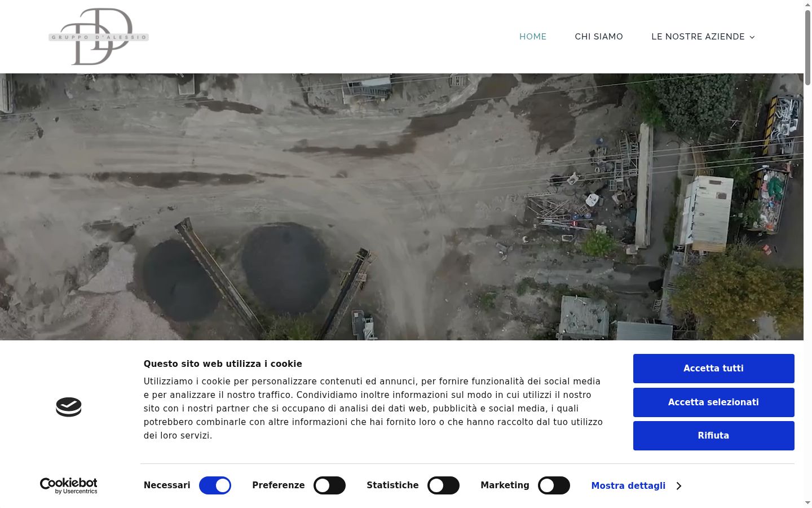Toggle the Necessari cookie switch
Screen dimensions: 812x508
click(215, 485)
